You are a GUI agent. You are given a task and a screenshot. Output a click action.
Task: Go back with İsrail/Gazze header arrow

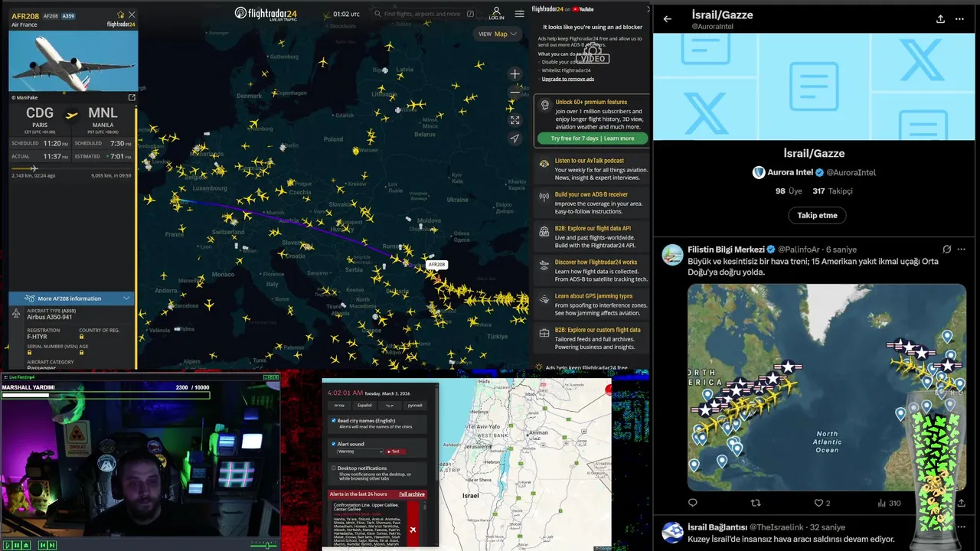pos(668,19)
